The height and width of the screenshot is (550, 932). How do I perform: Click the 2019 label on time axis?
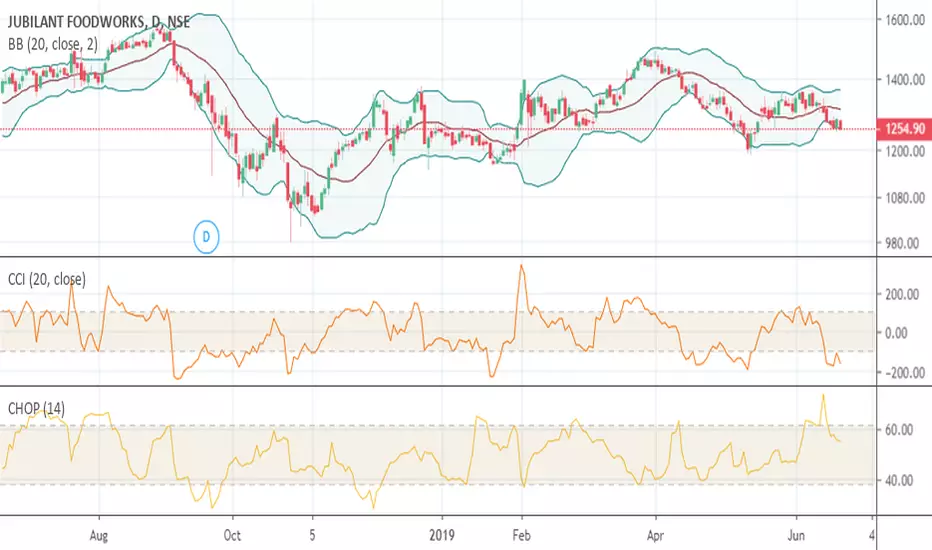[x=442, y=536]
